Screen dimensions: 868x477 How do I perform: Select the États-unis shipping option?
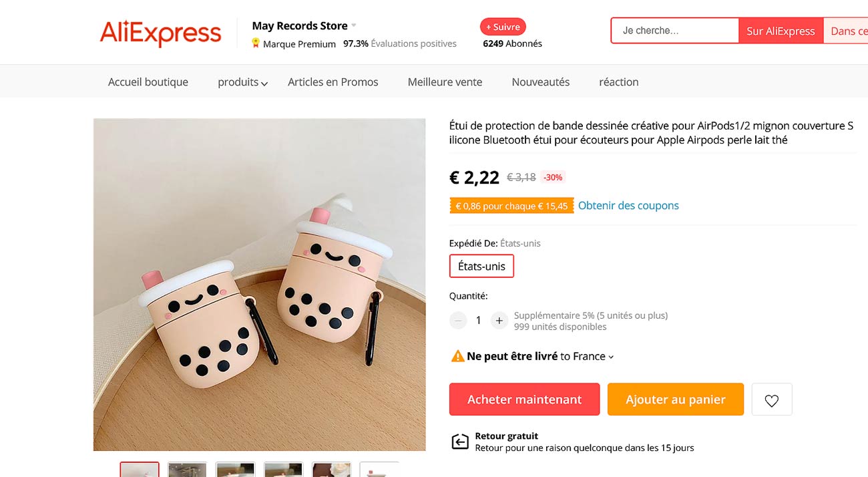481,266
